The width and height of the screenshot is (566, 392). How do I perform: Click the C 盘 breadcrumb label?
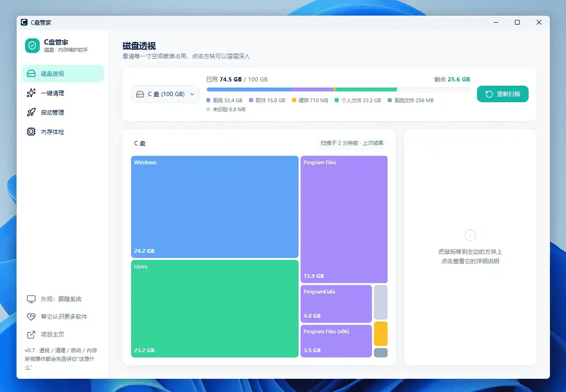coord(140,143)
